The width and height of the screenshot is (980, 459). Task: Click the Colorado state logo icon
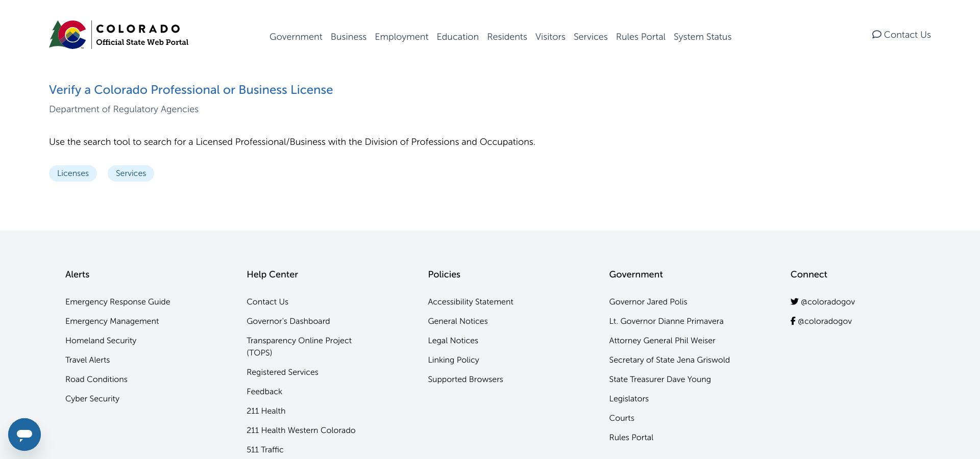tap(68, 35)
